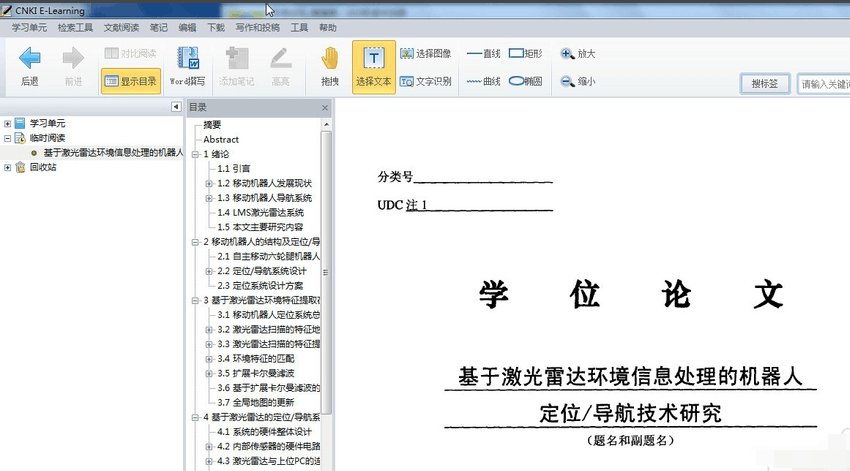Open 对比阅读 compare reading

click(x=130, y=53)
